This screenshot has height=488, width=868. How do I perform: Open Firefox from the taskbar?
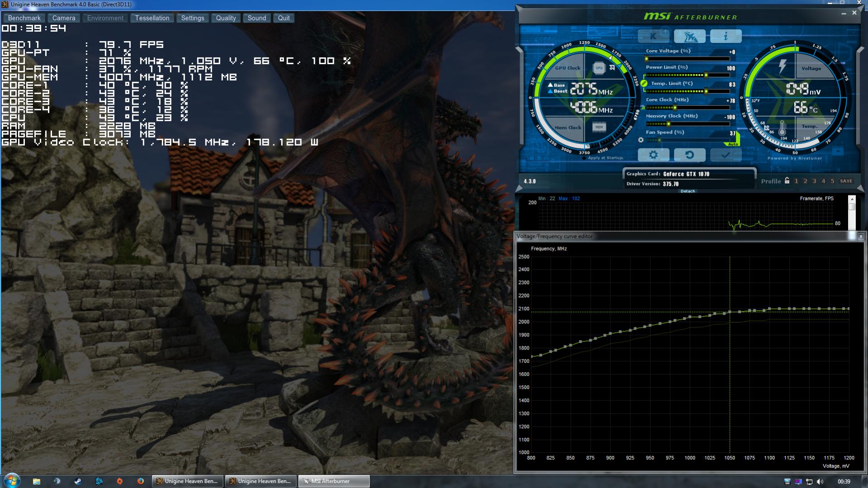(141, 481)
